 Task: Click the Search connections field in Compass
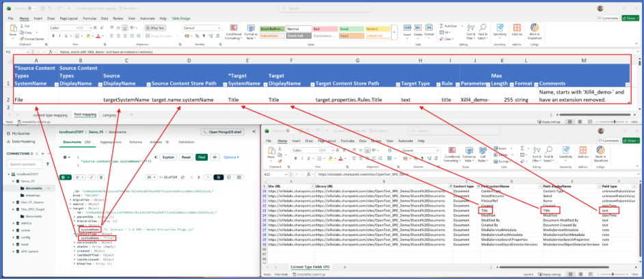(x=25, y=164)
